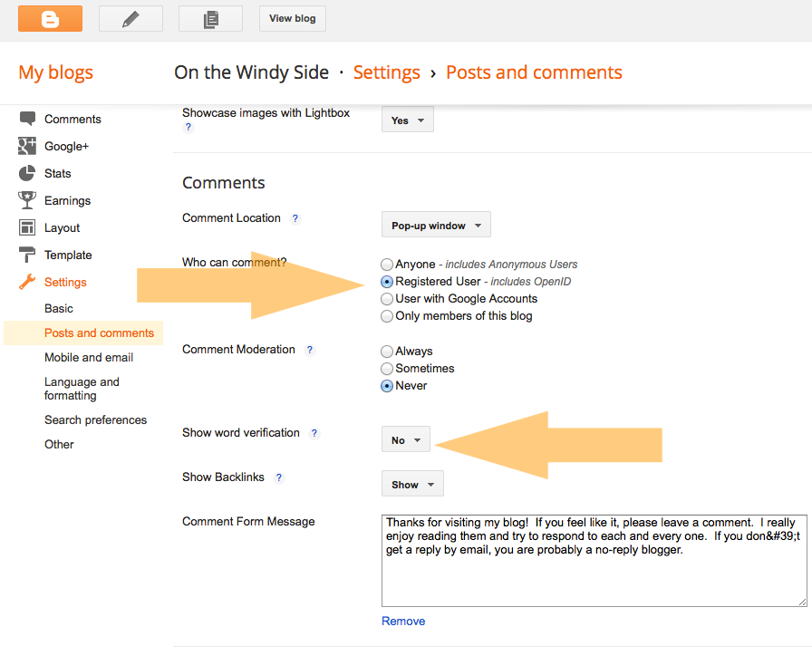Click the Layout grid icon
812x665 pixels.
coord(27,227)
